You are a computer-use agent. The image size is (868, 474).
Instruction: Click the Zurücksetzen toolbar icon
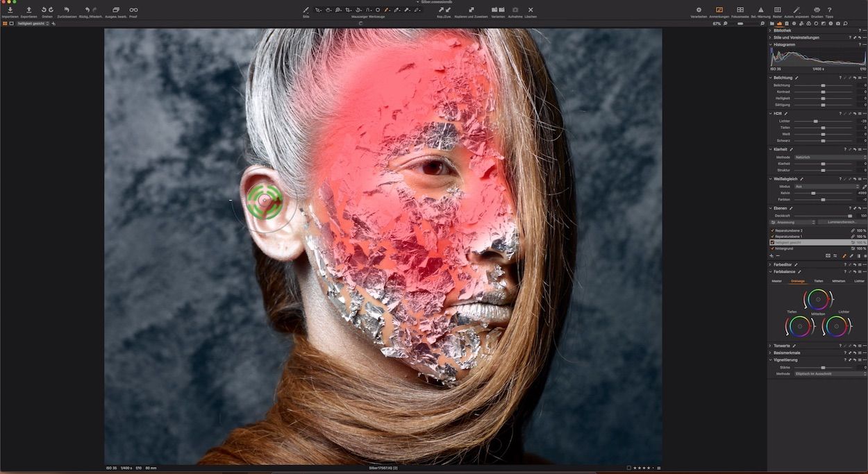click(x=67, y=10)
